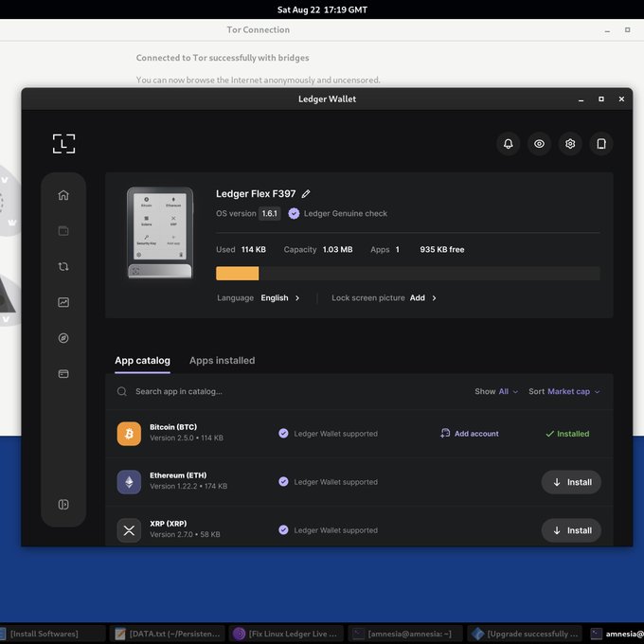Open Swap arrows icon in sidebar
644x644 pixels.
[63, 266]
